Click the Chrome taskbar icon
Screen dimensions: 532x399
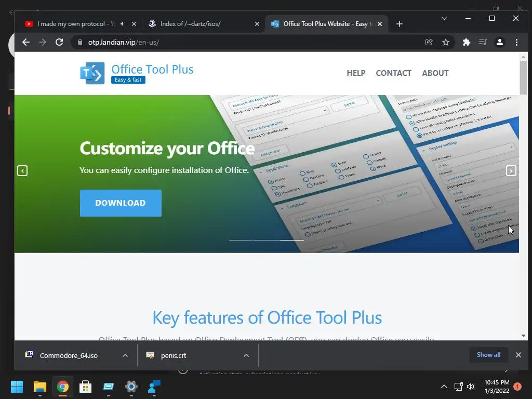[62, 387]
